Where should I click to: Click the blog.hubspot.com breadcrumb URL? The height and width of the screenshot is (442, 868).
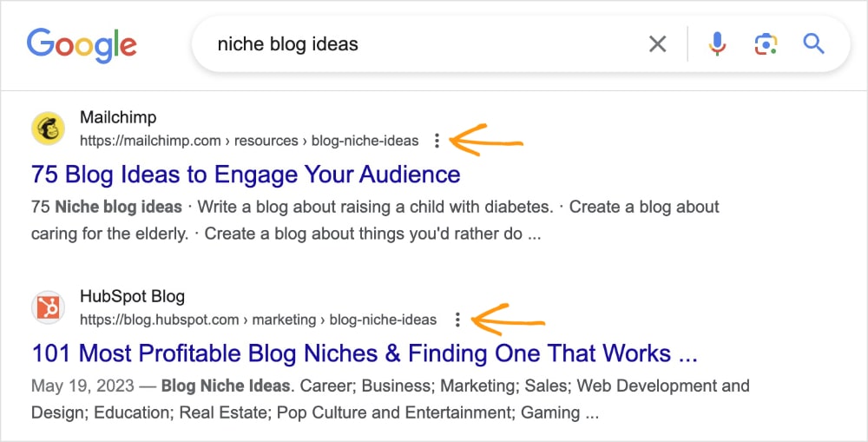click(258, 320)
